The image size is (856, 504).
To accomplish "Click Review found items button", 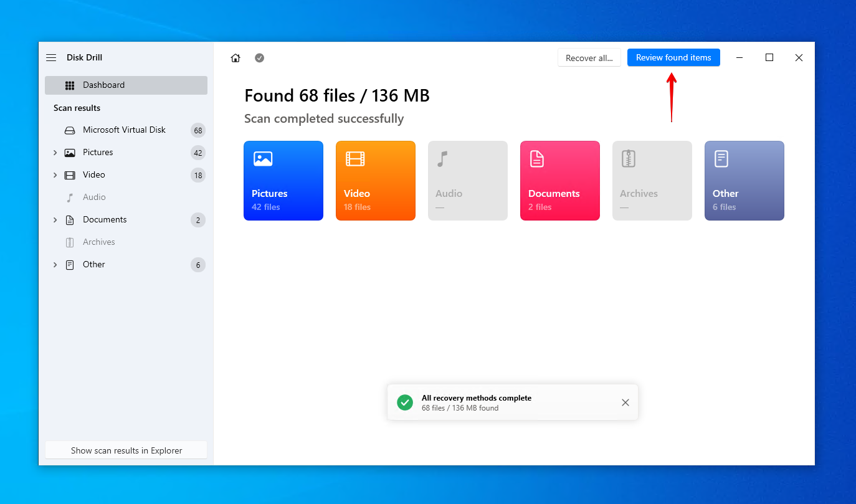I will (673, 58).
